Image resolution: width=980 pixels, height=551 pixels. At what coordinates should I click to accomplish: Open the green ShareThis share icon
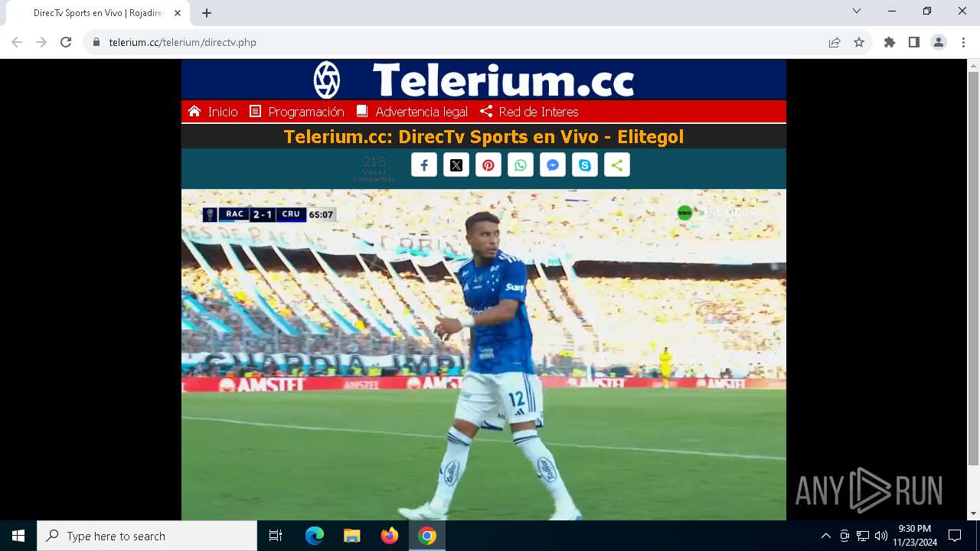pyautogui.click(x=617, y=165)
